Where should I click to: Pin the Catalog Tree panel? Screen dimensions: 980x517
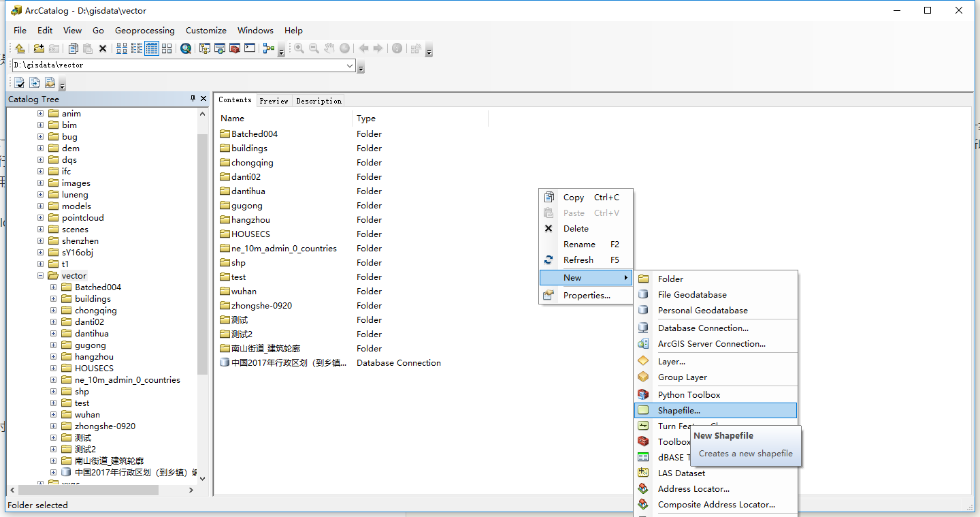pyautogui.click(x=193, y=99)
